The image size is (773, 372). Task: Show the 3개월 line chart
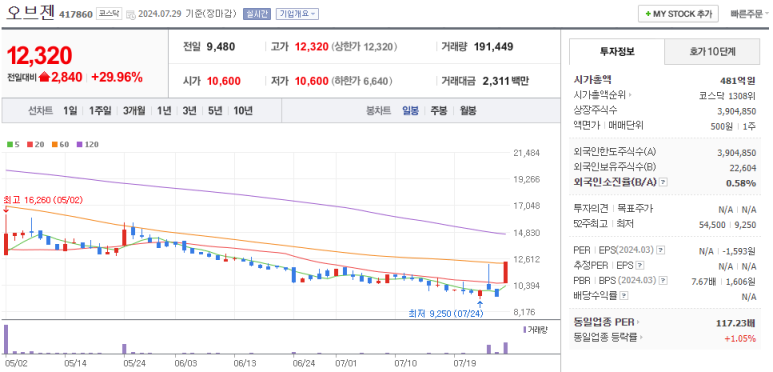(134, 111)
